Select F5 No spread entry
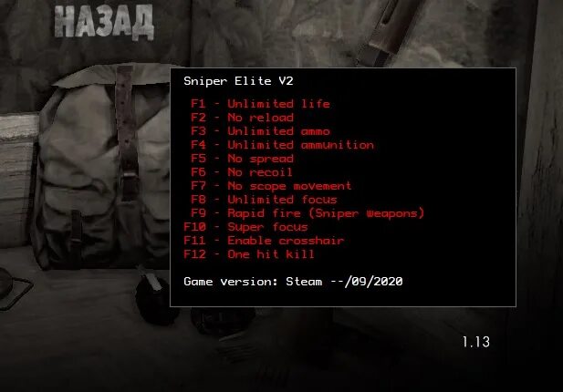 click(242, 159)
